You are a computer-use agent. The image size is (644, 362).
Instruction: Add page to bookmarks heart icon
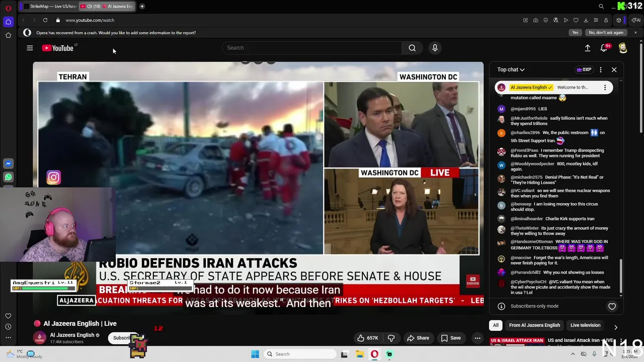(x=576, y=20)
